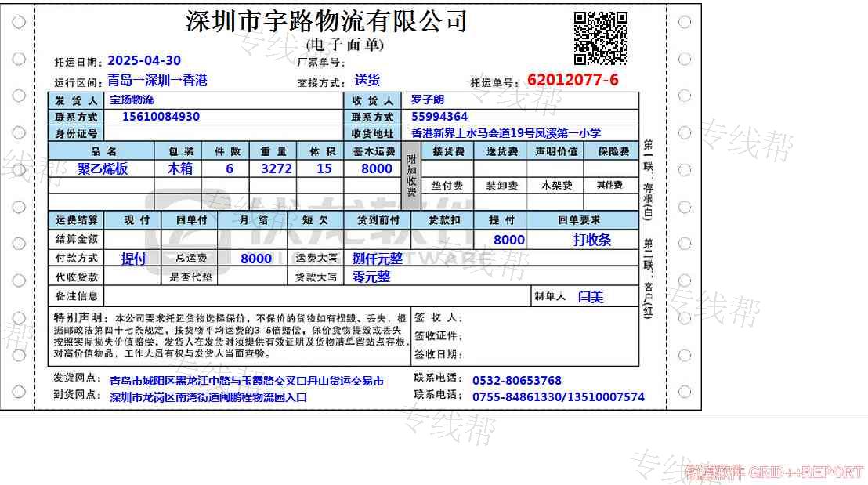Click the 件数 column header

[x=227, y=152]
